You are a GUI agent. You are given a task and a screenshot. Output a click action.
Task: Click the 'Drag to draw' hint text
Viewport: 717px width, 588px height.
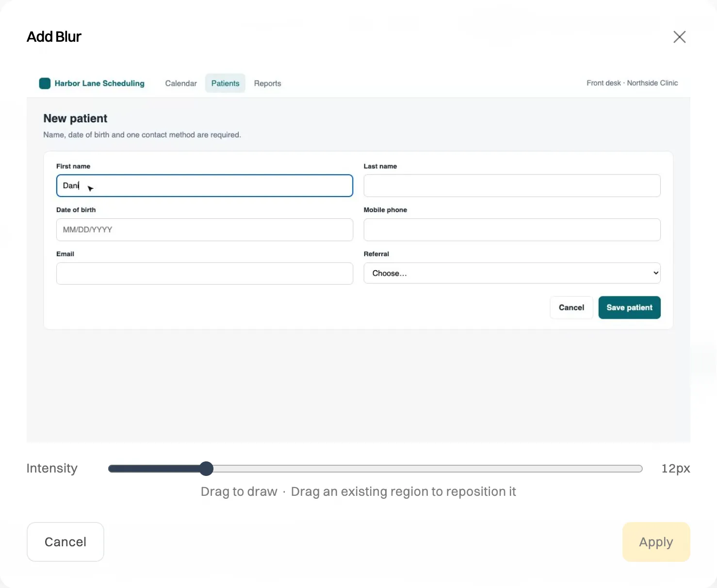pyautogui.click(x=239, y=491)
